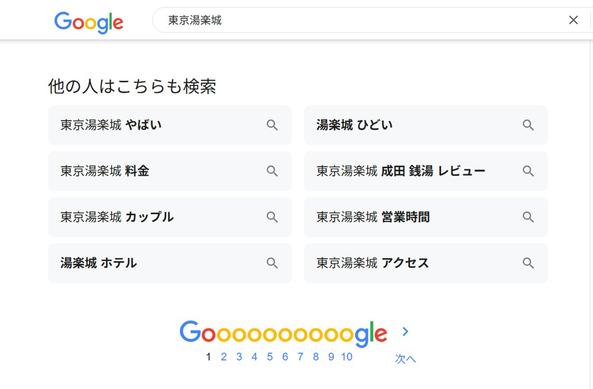Click magnifier icon beside 東京湯楽城 カップル
This screenshot has height=389, width=593.
tap(272, 217)
